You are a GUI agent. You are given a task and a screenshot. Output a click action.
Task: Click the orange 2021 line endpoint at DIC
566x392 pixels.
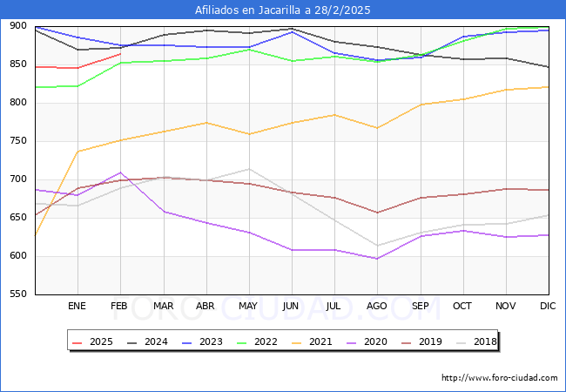549,87
